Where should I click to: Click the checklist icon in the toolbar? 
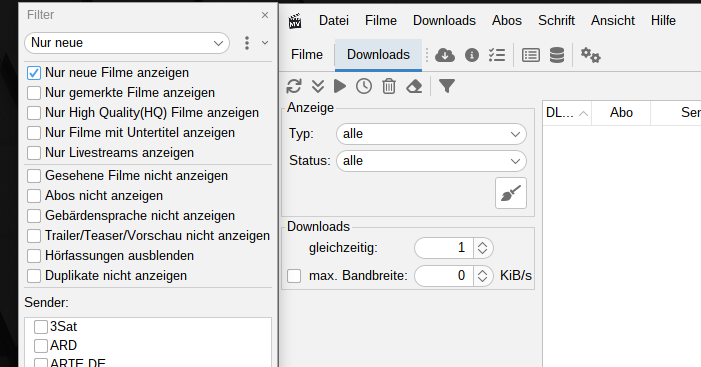[x=497, y=55]
